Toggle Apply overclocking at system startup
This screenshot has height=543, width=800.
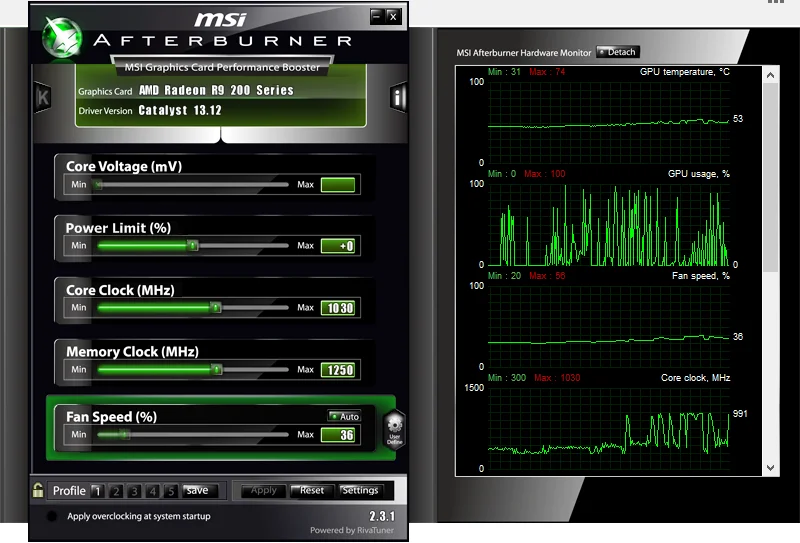[52, 516]
